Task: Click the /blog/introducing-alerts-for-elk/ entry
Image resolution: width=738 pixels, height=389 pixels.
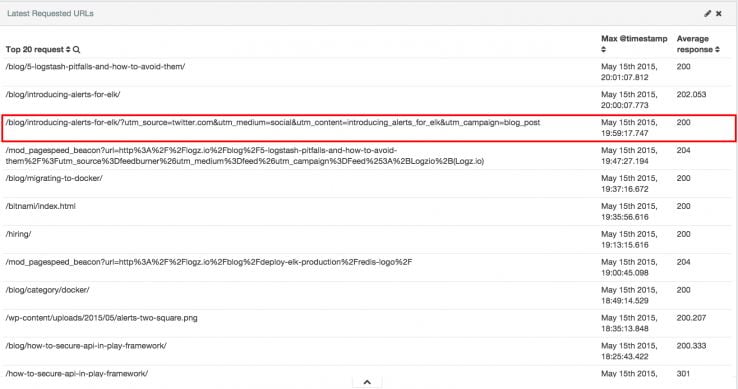Action: coord(63,94)
